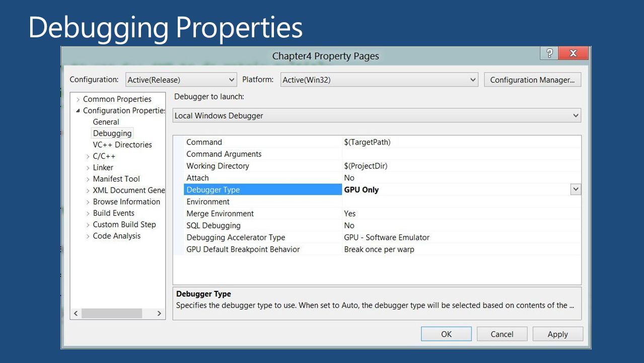The image size is (644, 363).
Task: Click the $(ProjectDir) value
Action: point(366,166)
